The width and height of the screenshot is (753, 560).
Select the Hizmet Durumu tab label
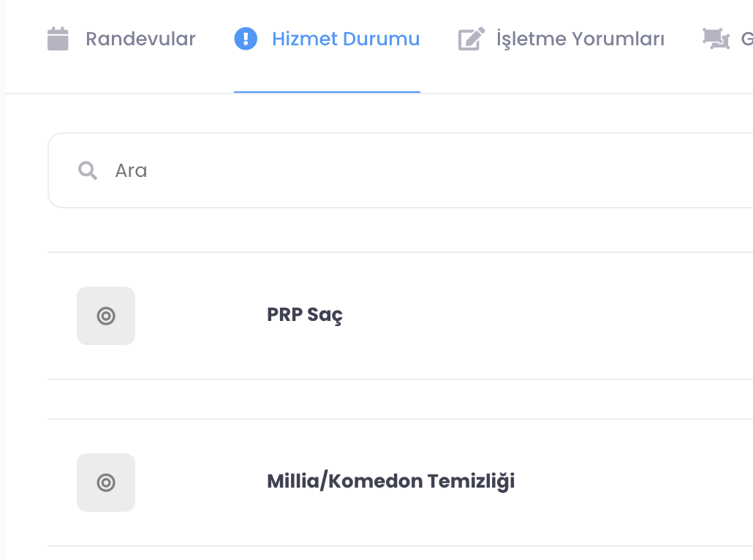click(x=346, y=39)
